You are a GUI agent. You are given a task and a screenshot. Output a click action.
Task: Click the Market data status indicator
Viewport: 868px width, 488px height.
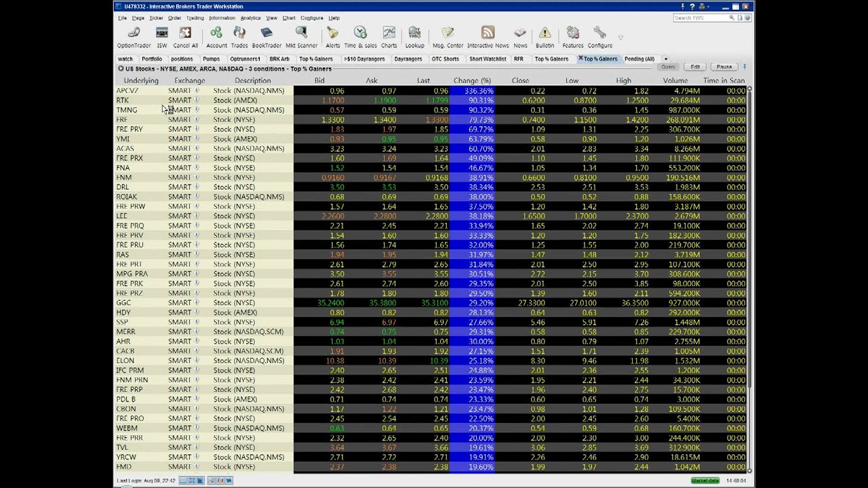click(705, 481)
